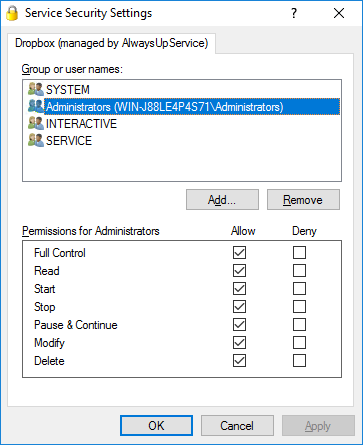The image size is (363, 445).
Task: Check Deny box for Modify
Action: point(299,342)
